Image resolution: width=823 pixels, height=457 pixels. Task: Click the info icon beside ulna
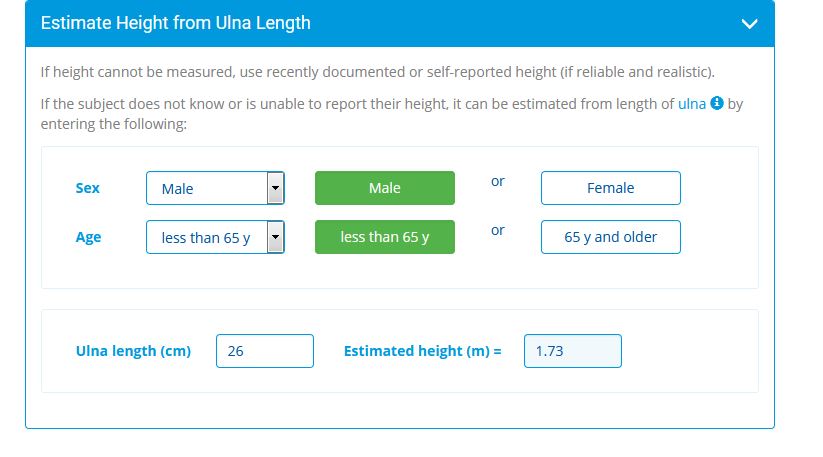pos(716,103)
